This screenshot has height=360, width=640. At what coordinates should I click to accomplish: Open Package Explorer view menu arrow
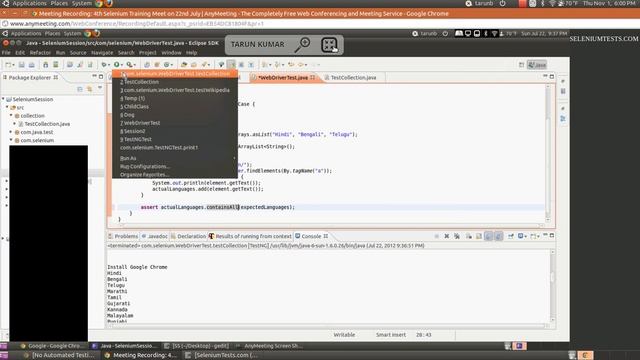click(100, 88)
